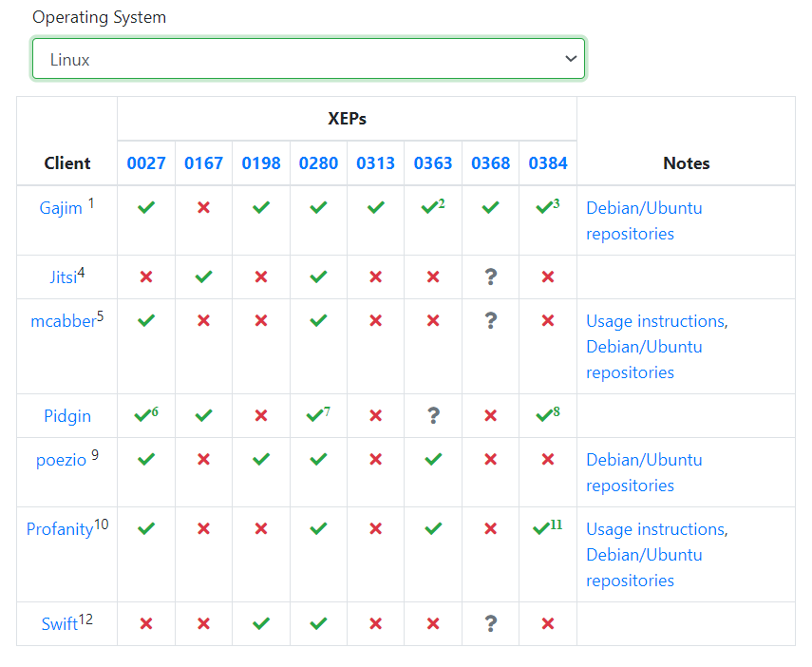Click the Client column header

pos(67,163)
